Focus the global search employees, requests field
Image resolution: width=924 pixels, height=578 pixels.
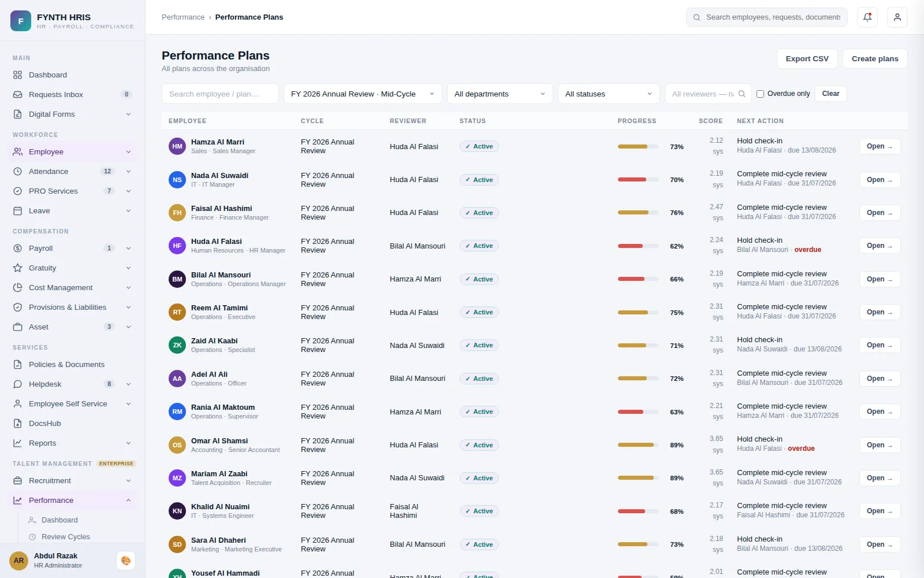click(767, 17)
